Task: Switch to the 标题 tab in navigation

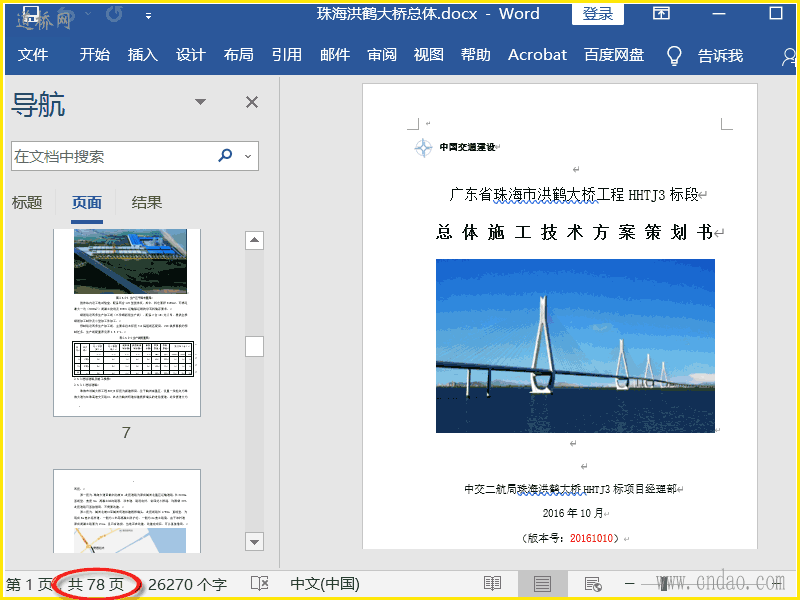Action: click(27, 202)
